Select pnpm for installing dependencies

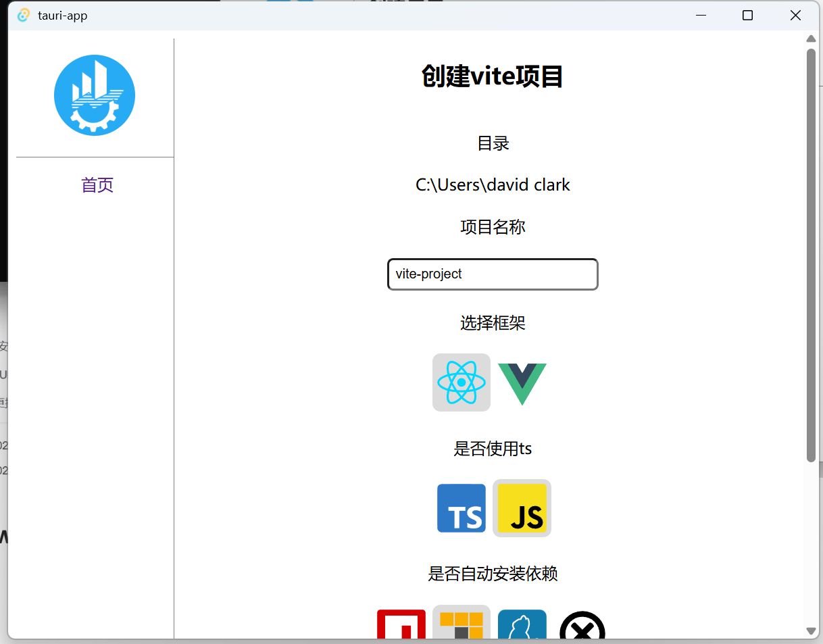pyautogui.click(x=462, y=622)
